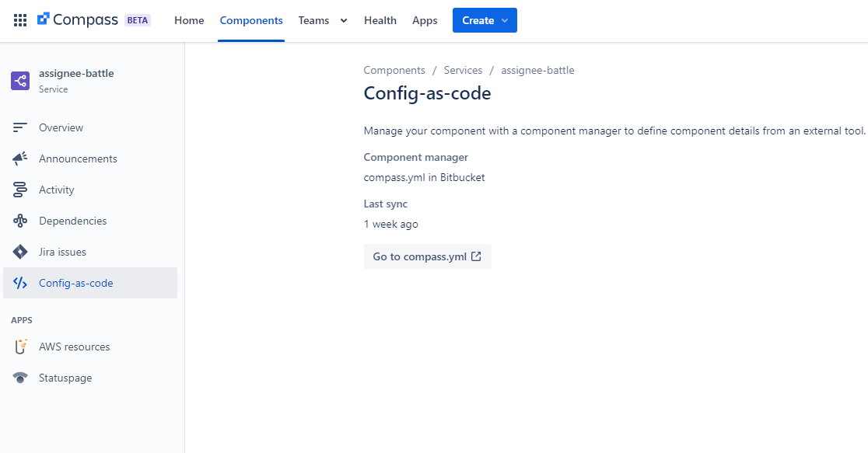Click the BETA badge next to Compass
The height and width of the screenshot is (453, 868).
point(138,20)
